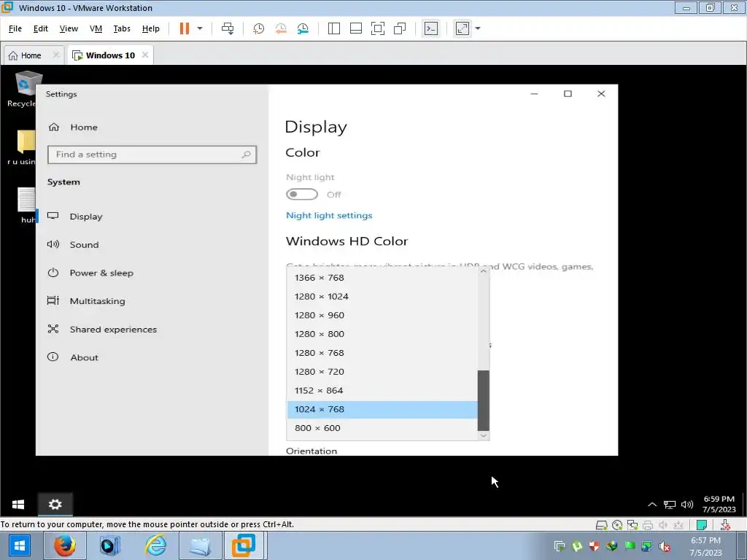The height and width of the screenshot is (560, 747).
Task: Toggle the thumbnail bar view icon
Action: click(x=356, y=28)
